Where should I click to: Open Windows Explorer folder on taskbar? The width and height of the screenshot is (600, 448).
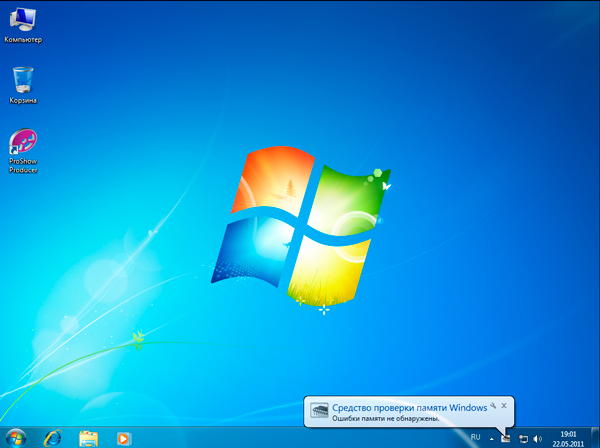click(88, 438)
